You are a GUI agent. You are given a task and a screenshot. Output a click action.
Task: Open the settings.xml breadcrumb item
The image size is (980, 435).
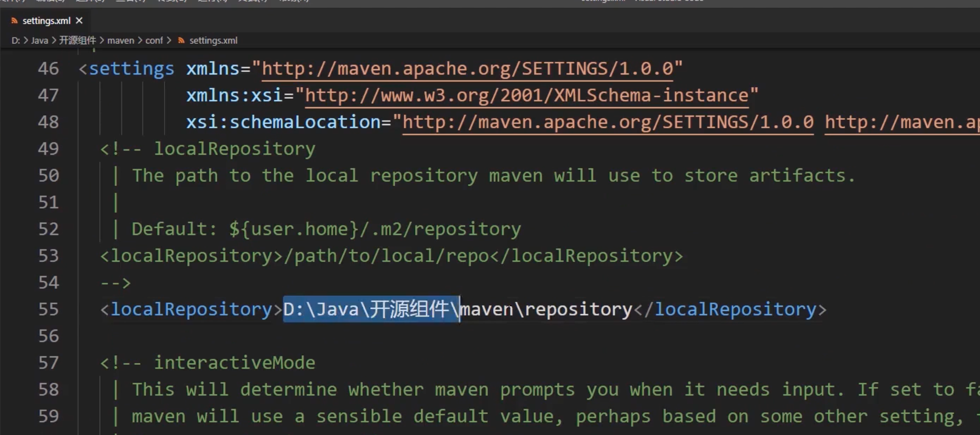pyautogui.click(x=213, y=40)
